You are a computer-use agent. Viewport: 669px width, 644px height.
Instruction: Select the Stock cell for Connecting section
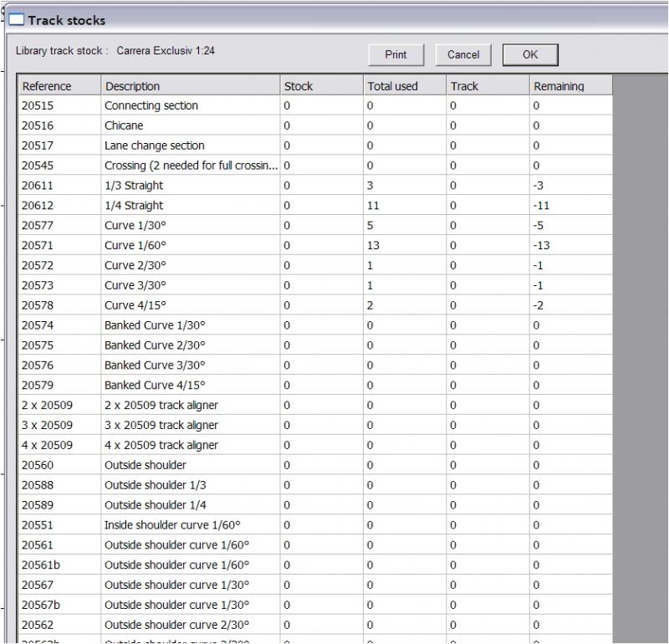(x=321, y=106)
